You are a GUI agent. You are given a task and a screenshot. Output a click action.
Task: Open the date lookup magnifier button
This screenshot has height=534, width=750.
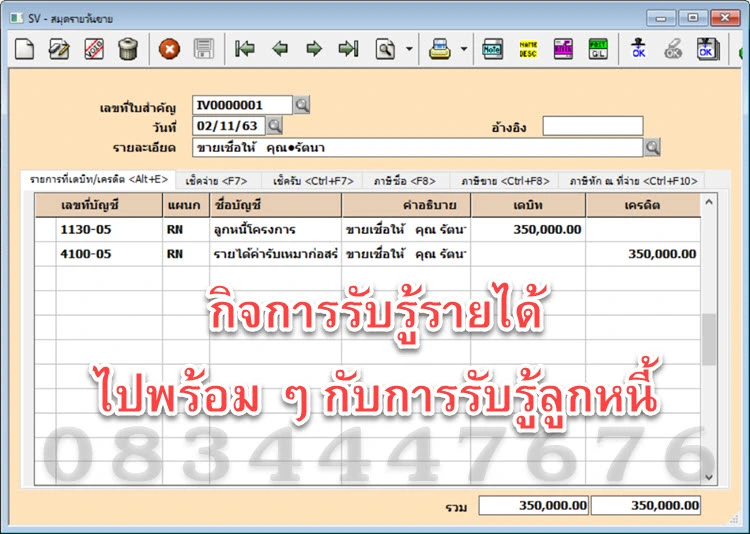[x=274, y=126]
